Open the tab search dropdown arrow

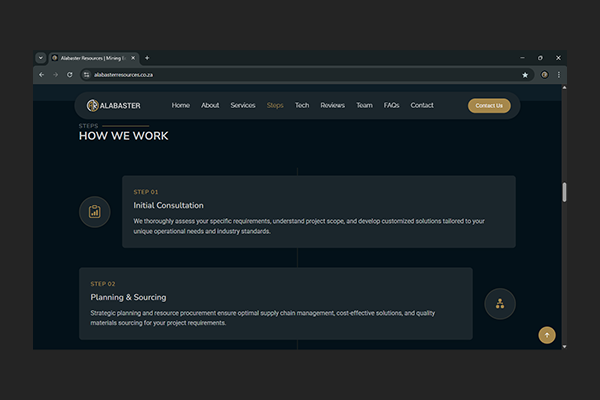coord(41,58)
